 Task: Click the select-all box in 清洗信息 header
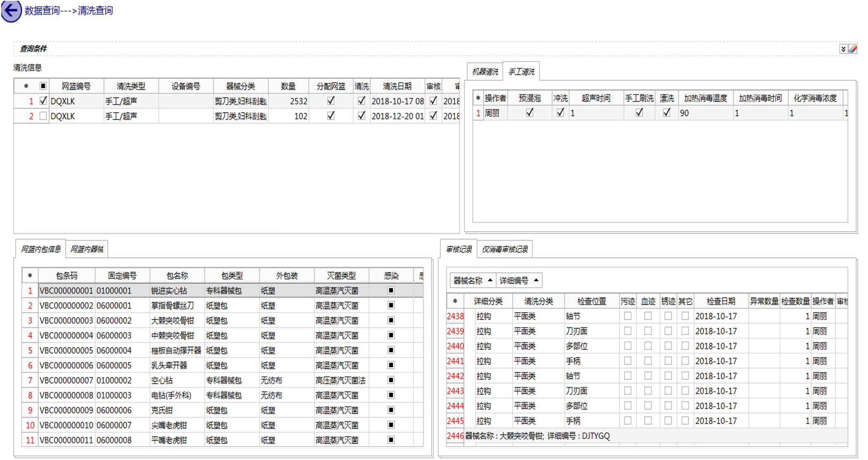point(43,86)
